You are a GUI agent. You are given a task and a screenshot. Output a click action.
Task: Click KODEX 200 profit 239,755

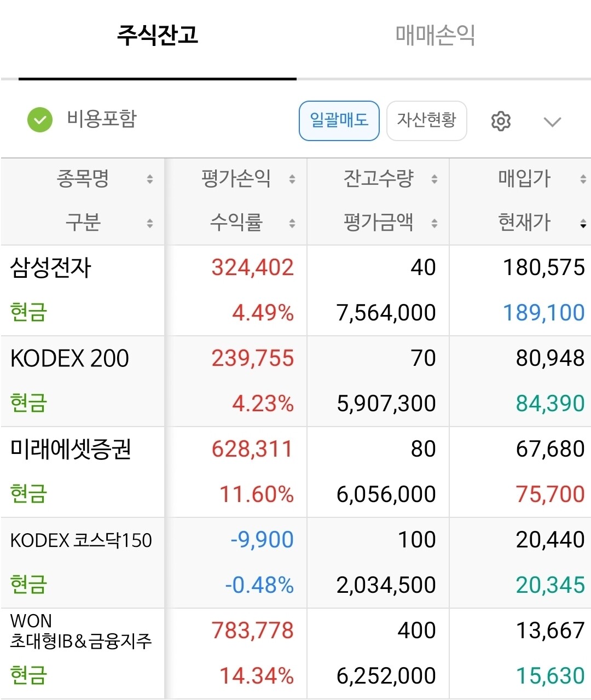click(x=253, y=358)
